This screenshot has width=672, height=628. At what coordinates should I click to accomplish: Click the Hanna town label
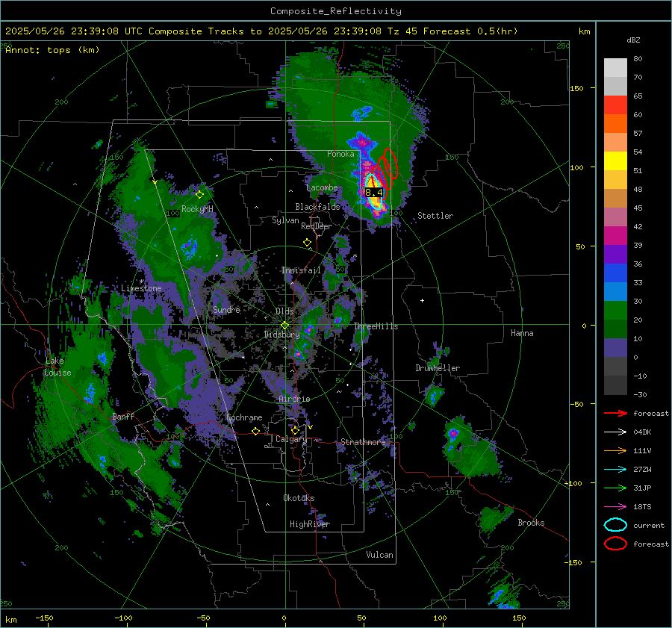(x=522, y=333)
